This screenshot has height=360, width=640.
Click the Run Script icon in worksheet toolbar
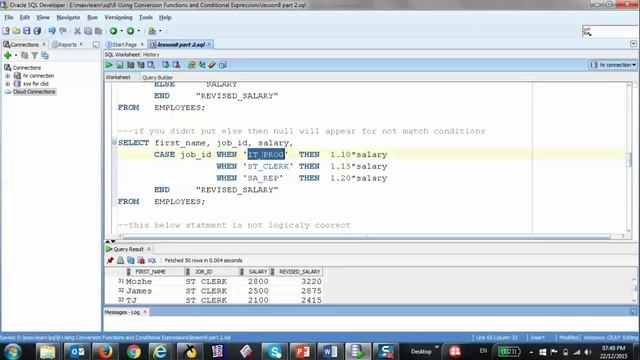(x=120, y=65)
